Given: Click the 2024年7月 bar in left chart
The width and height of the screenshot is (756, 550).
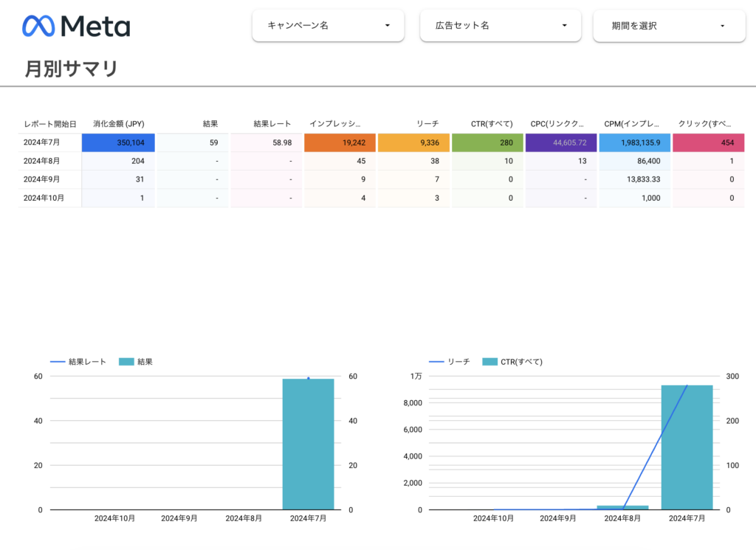Looking at the screenshot, I should click(x=308, y=444).
